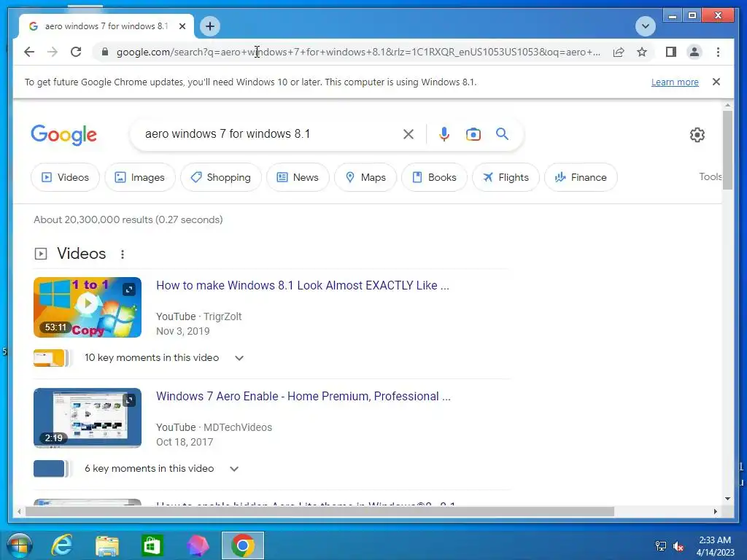Open 'Windows 7 Aero Enable' result link

pos(303,396)
